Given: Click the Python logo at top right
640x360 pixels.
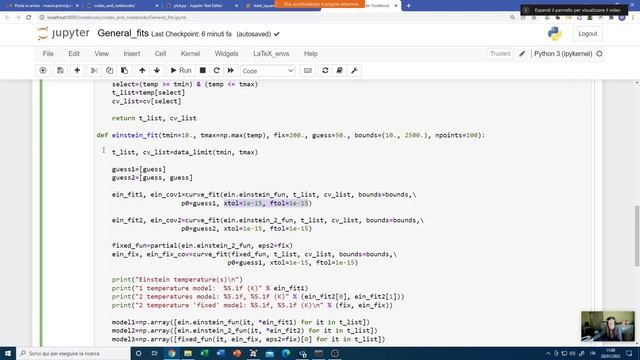Looking at the screenshot, I should point(555,34).
